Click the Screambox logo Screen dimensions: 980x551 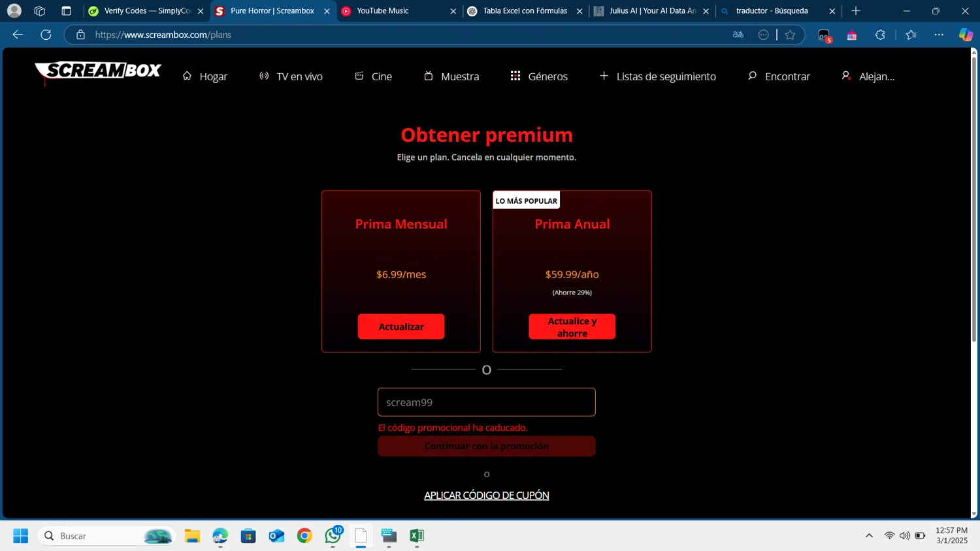(x=98, y=72)
